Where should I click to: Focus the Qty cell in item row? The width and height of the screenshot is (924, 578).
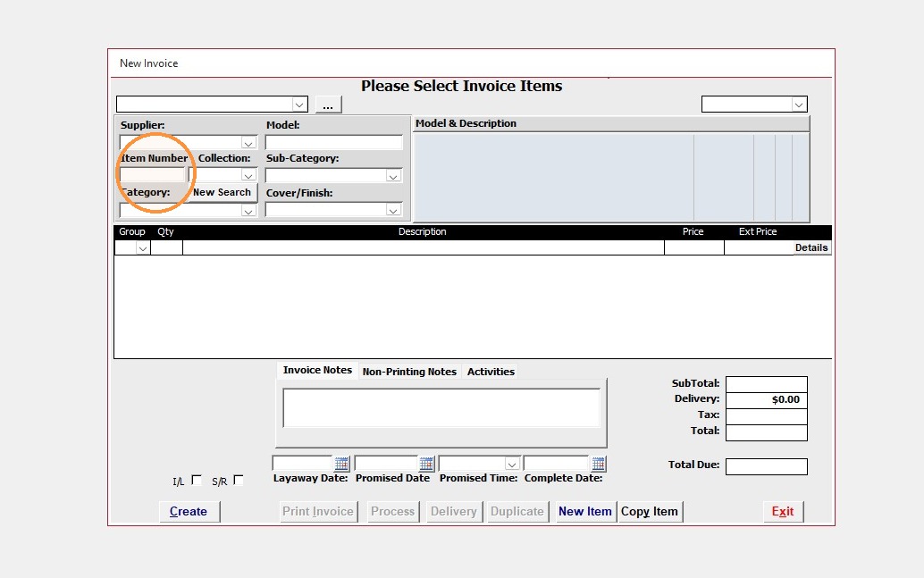167,248
